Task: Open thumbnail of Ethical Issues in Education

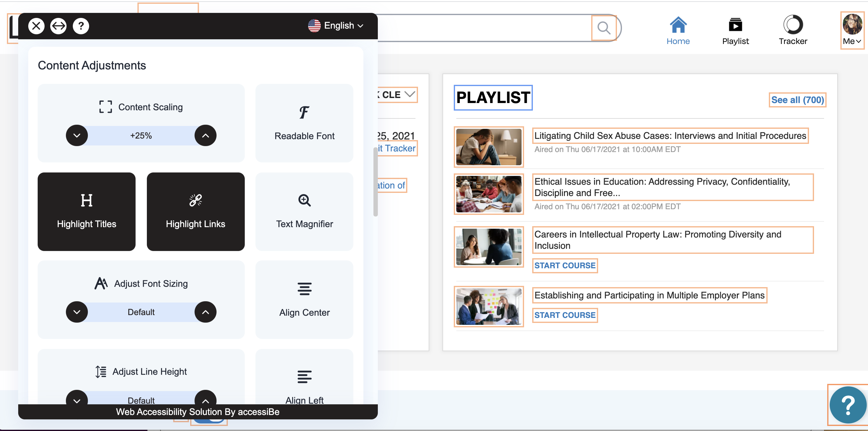Action: pyautogui.click(x=489, y=194)
